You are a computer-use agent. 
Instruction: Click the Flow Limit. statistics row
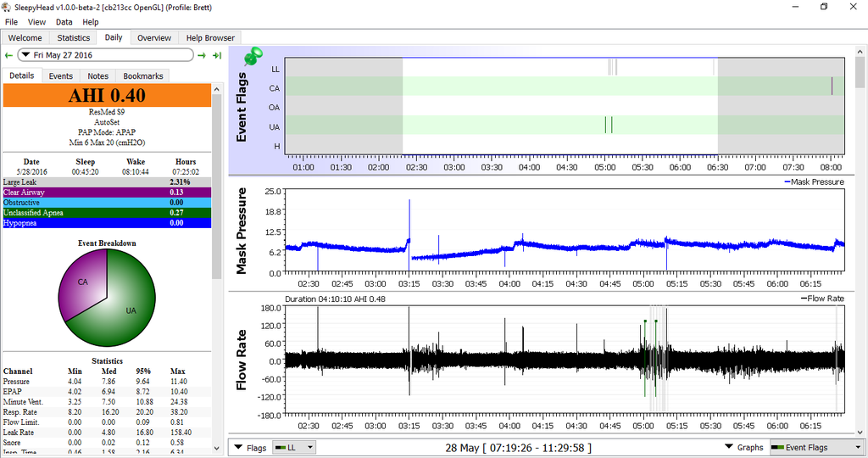point(107,422)
